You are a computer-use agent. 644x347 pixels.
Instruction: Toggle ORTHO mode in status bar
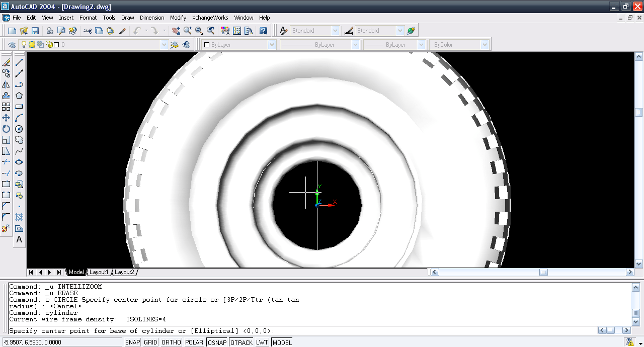[172, 342]
